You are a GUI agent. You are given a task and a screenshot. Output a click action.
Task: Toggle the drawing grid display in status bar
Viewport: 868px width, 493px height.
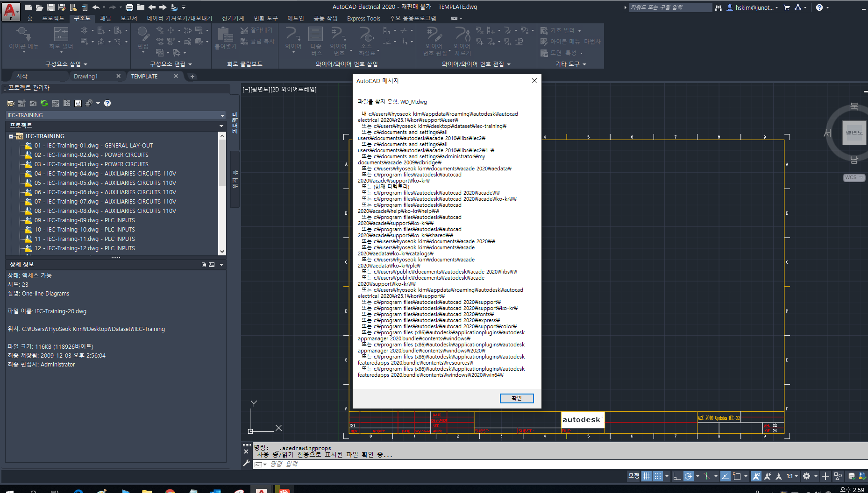(647, 476)
